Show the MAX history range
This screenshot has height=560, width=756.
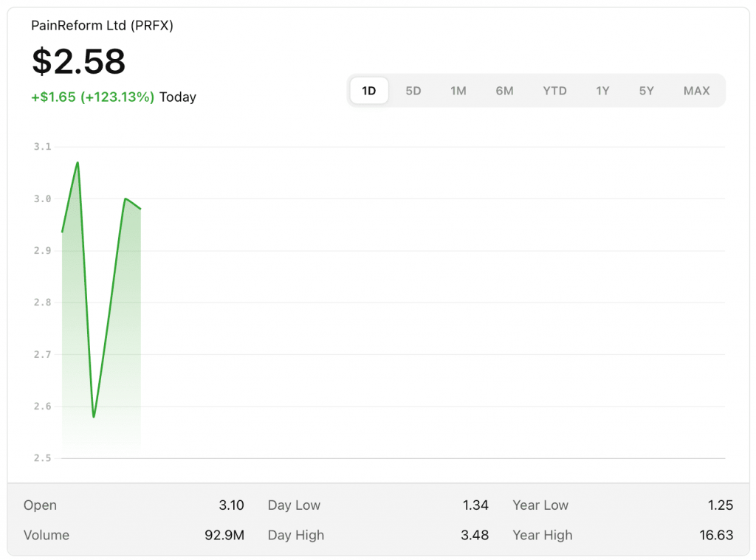696,91
